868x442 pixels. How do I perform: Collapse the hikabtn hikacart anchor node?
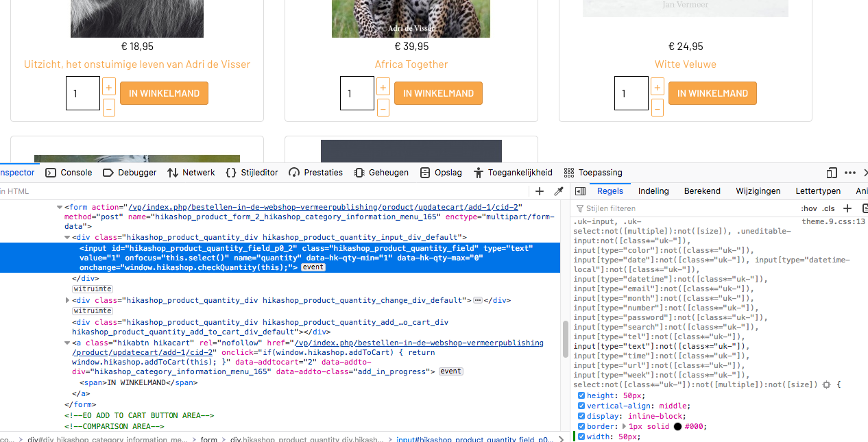(x=68, y=343)
